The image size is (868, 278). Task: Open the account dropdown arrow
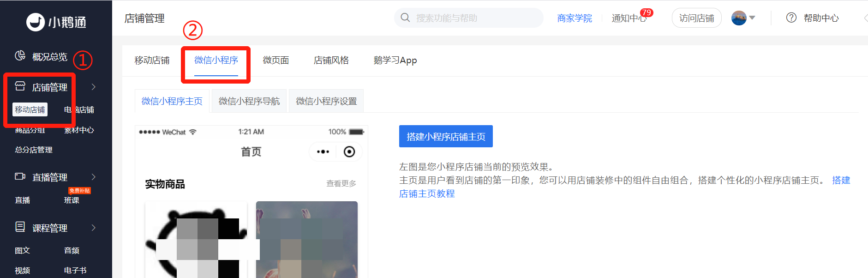pyautogui.click(x=752, y=18)
